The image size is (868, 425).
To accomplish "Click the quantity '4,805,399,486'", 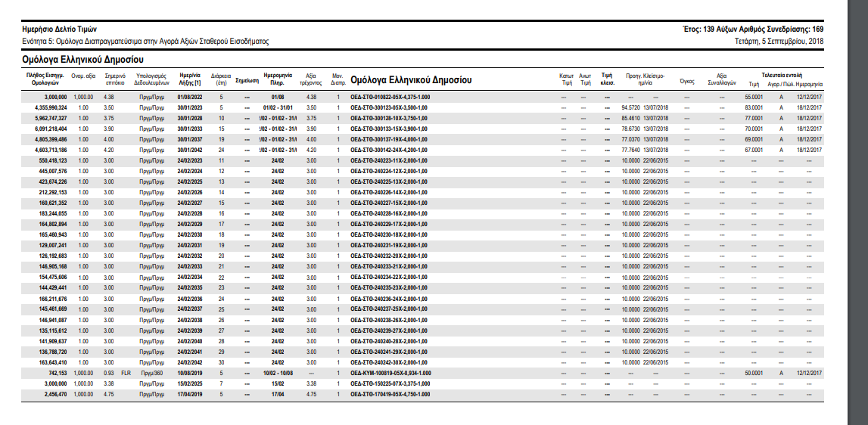I will 51,139.
